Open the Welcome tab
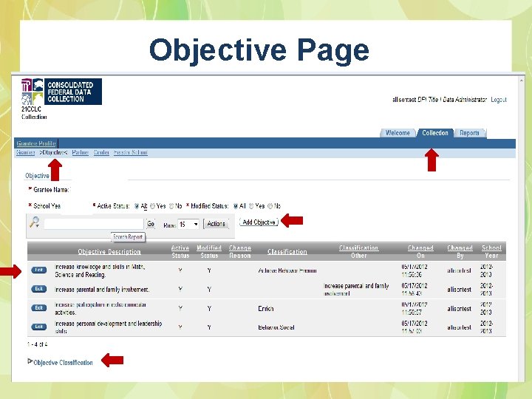This screenshot has height=399, width=532. pyautogui.click(x=398, y=133)
